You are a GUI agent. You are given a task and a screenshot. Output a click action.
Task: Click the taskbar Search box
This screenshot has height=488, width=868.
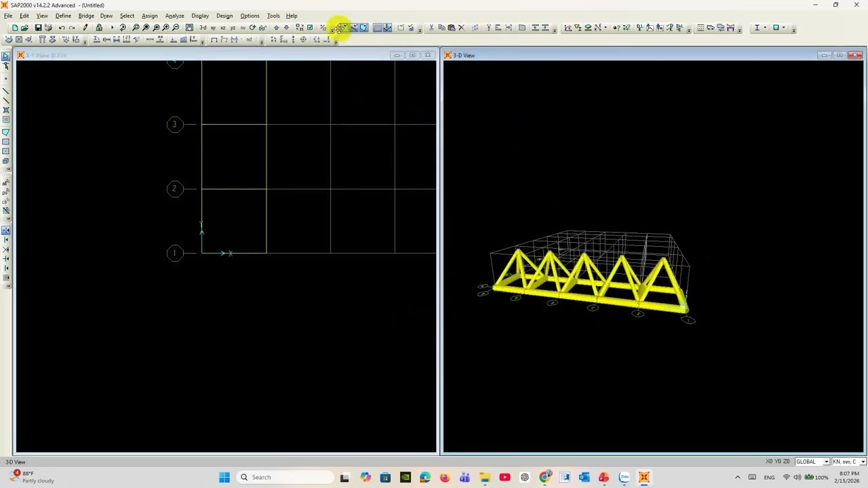(284, 477)
